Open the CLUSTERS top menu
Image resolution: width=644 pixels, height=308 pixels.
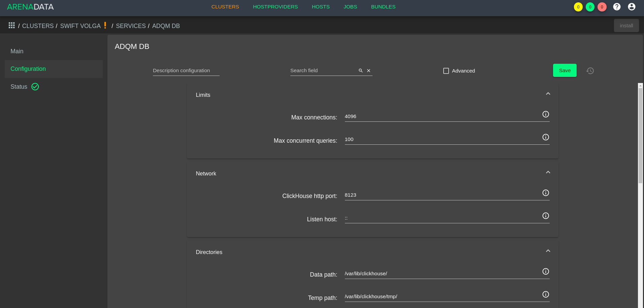click(225, 7)
